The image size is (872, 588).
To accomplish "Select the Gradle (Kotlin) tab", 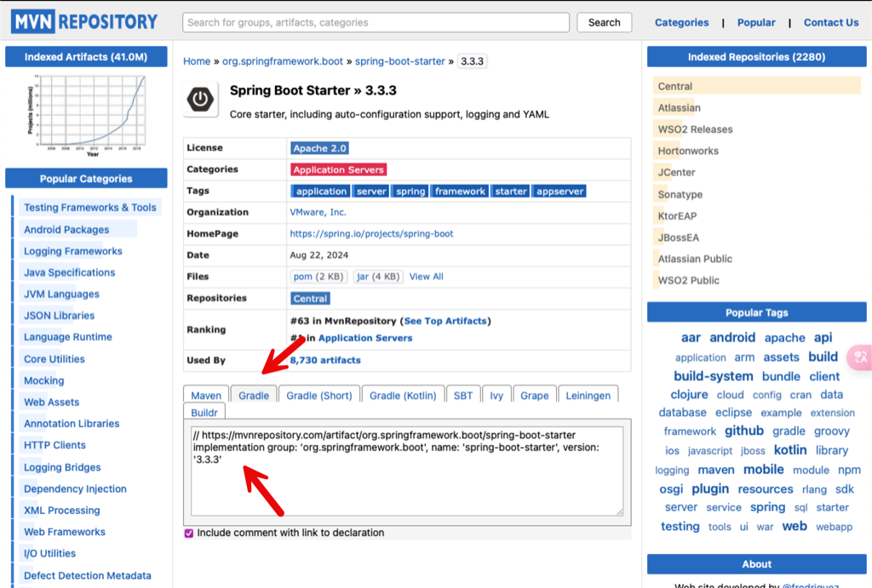I will pos(403,395).
